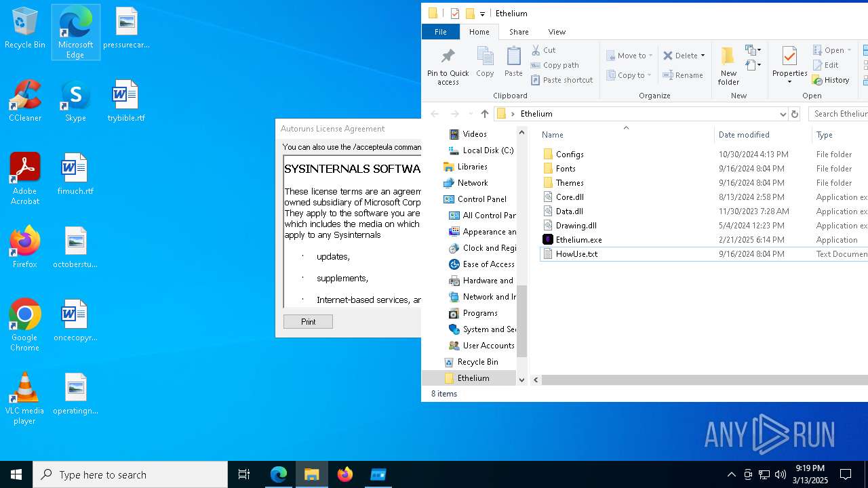Image resolution: width=868 pixels, height=488 pixels.
Task: Select HowUse.txt file
Action: tap(576, 254)
